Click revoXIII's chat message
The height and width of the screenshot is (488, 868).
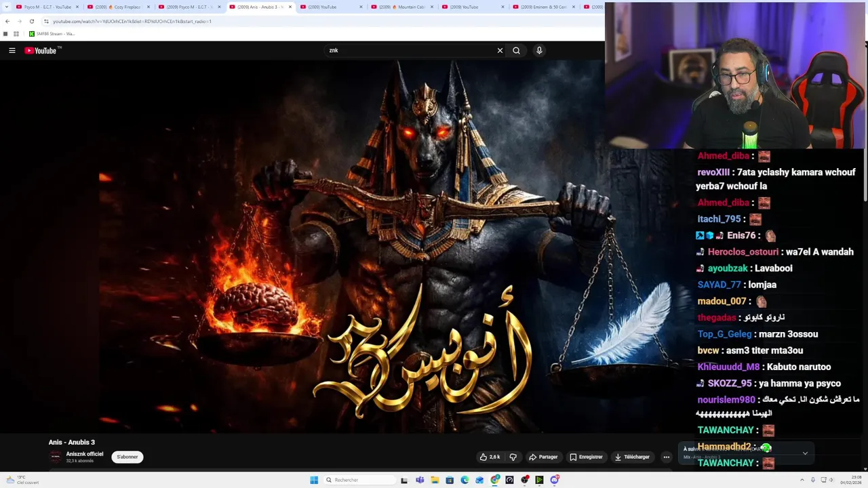click(x=776, y=179)
